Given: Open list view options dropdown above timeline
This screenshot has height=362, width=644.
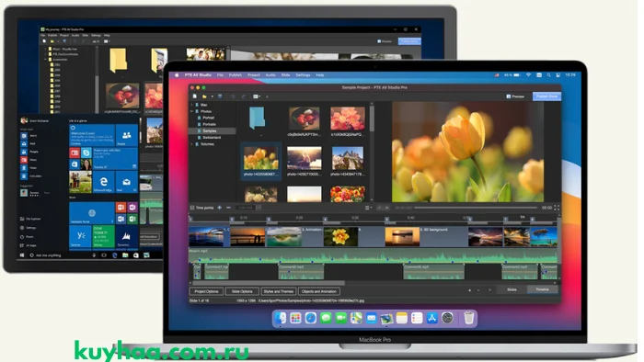Looking at the screenshot, I should 368,208.
